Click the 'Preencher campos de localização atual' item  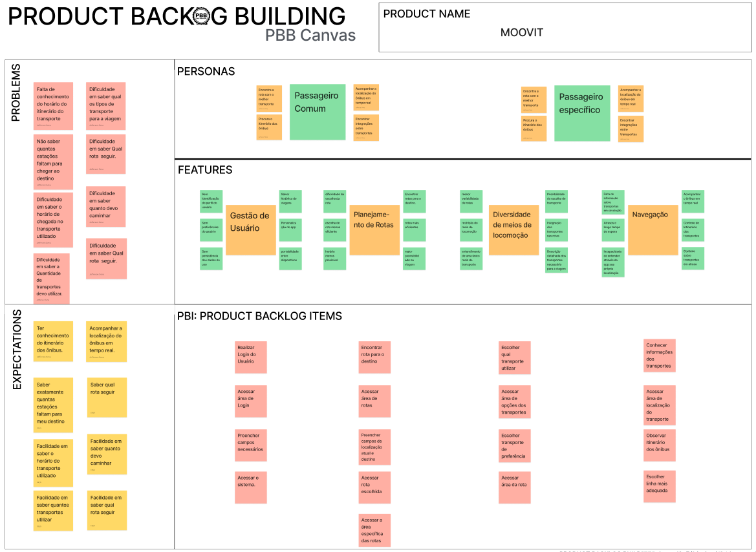(374, 447)
